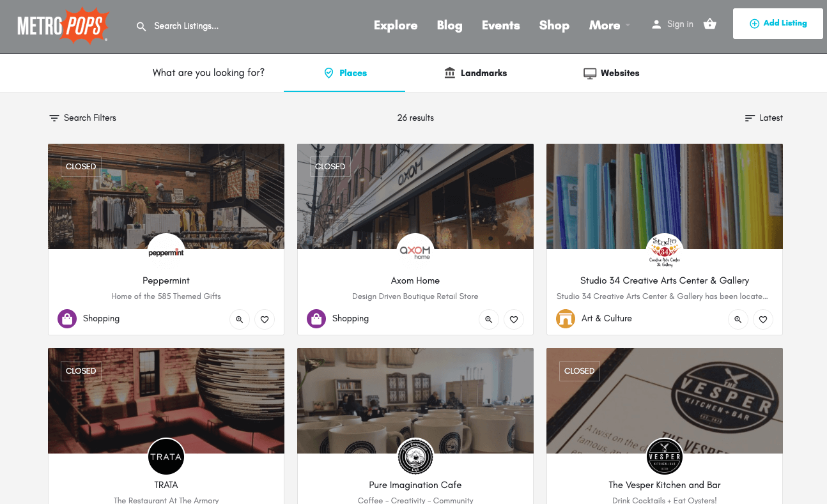Click the Add Listing button
The height and width of the screenshot is (504, 827).
click(x=778, y=24)
